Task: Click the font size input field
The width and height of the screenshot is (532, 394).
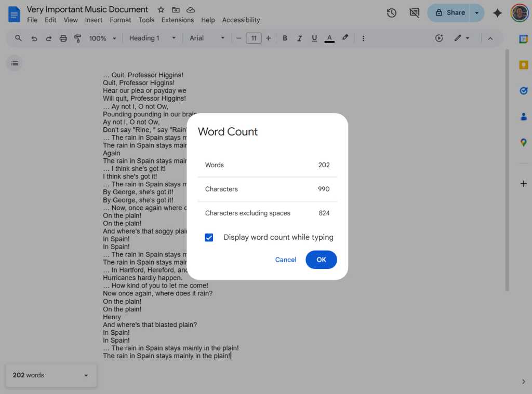Action: tap(254, 38)
